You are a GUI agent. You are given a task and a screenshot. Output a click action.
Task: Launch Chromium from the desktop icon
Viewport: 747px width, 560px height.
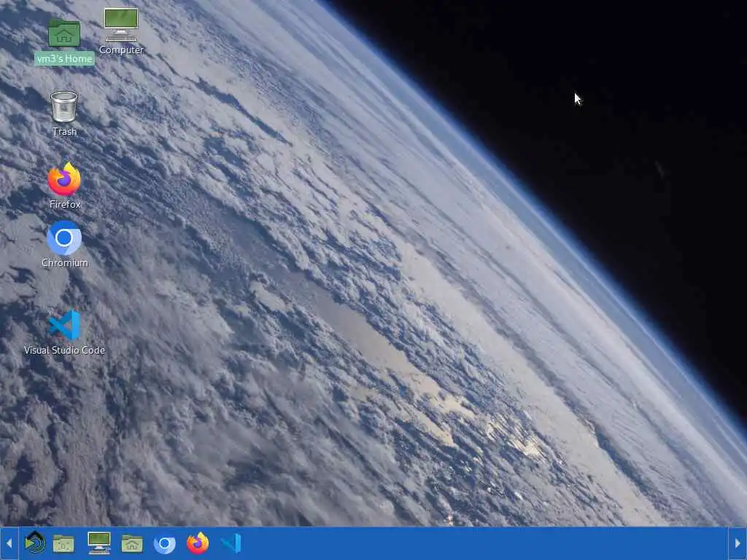[x=64, y=238]
